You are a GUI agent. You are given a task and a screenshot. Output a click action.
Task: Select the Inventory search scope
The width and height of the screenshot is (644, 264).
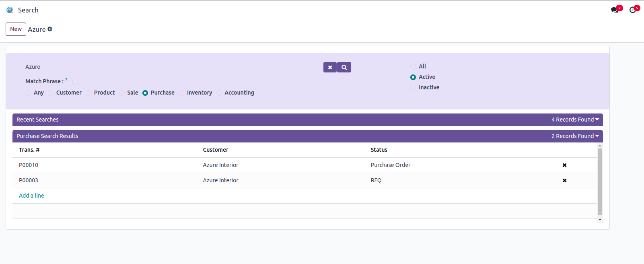click(x=182, y=93)
